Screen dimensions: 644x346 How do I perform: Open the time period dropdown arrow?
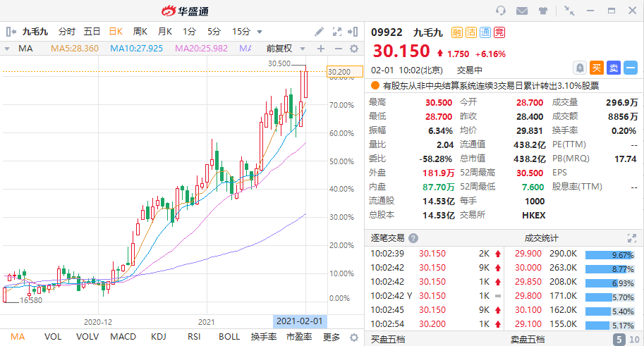pos(260,32)
